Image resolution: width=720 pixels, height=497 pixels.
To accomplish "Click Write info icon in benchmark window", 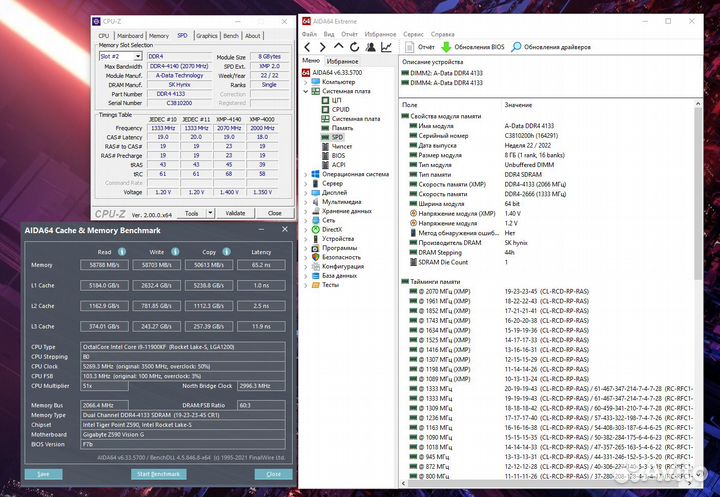I will coord(175,252).
